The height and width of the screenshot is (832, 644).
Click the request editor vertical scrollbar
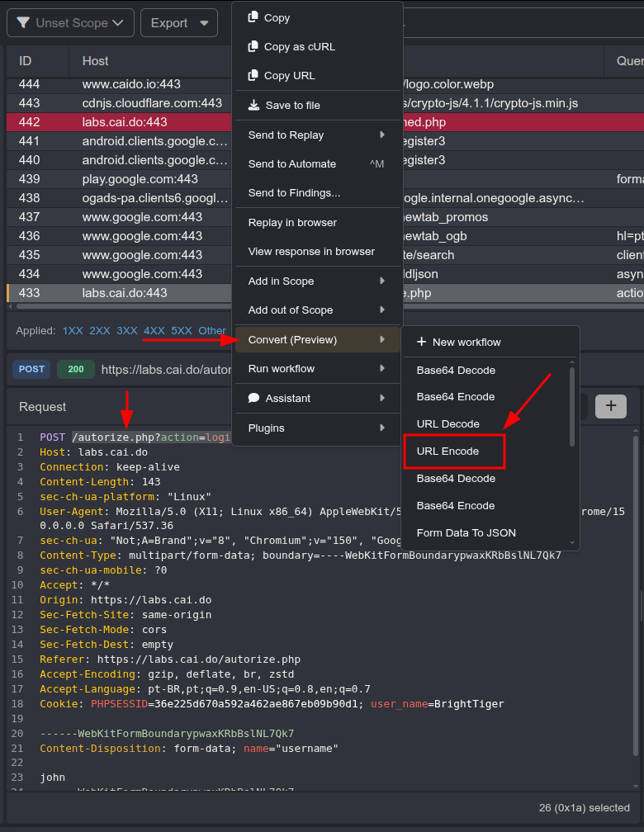pos(636,595)
